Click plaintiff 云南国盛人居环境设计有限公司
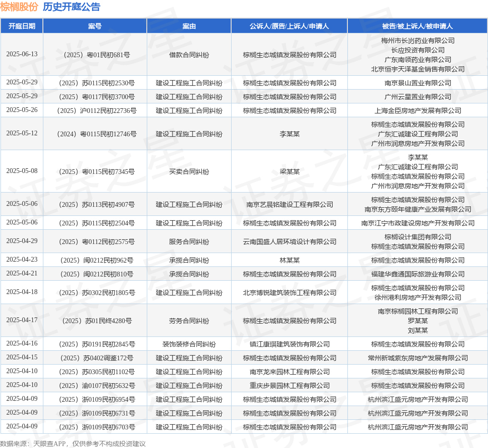This screenshot has height=448, width=488. click(x=289, y=242)
